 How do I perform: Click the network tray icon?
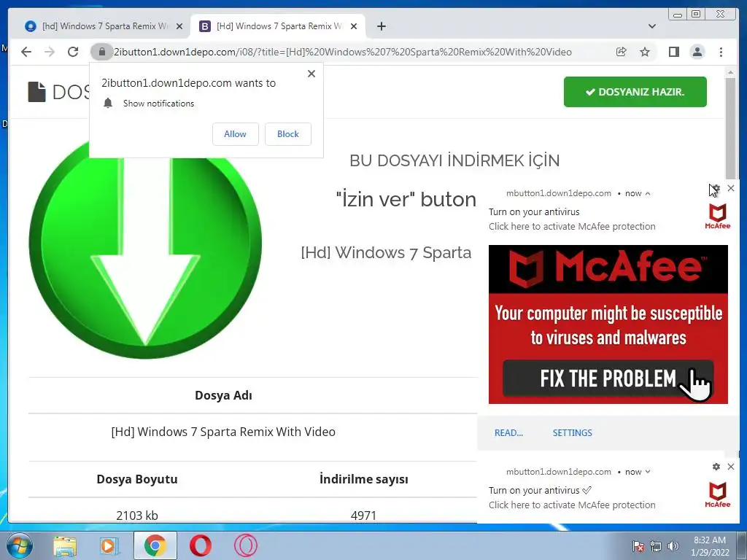click(x=656, y=547)
